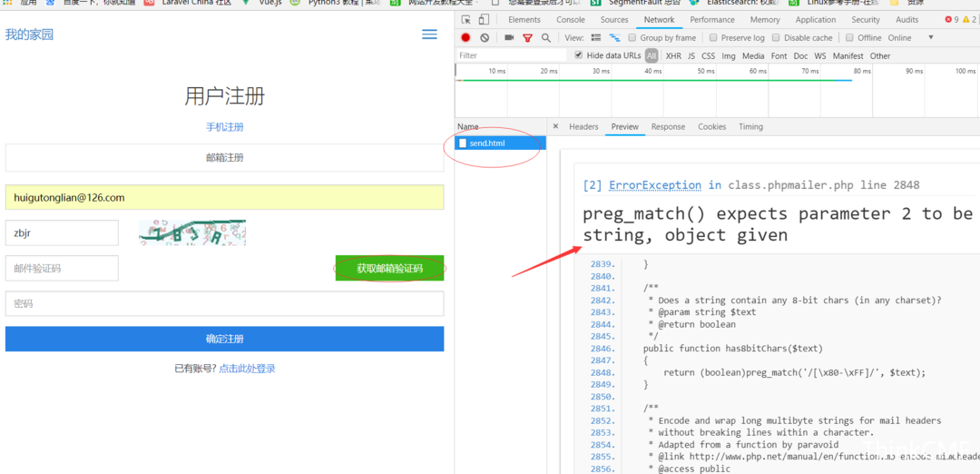
Task: Filter requests by Media
Action: pyautogui.click(x=753, y=55)
